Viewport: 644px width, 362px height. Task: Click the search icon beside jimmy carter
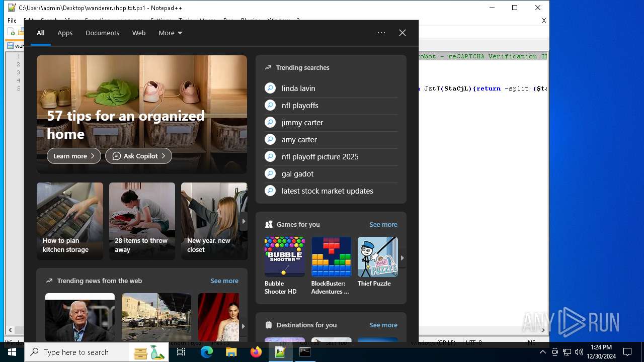[x=270, y=122]
